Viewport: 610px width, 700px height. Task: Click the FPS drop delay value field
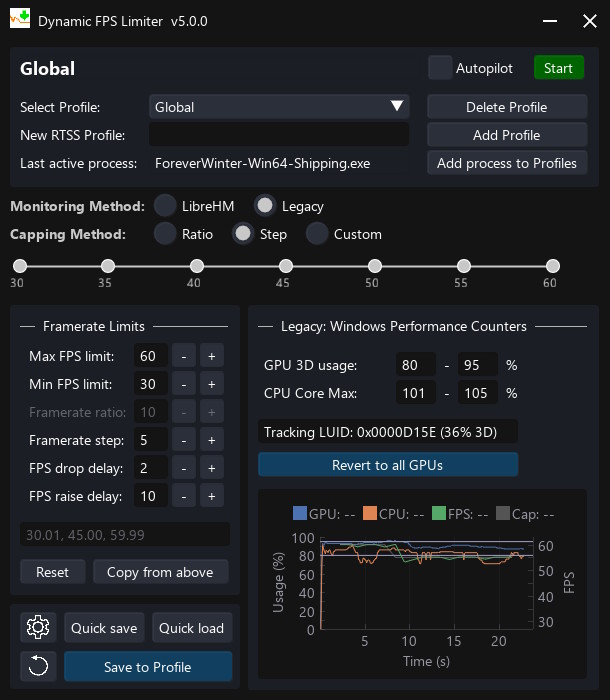[151, 468]
